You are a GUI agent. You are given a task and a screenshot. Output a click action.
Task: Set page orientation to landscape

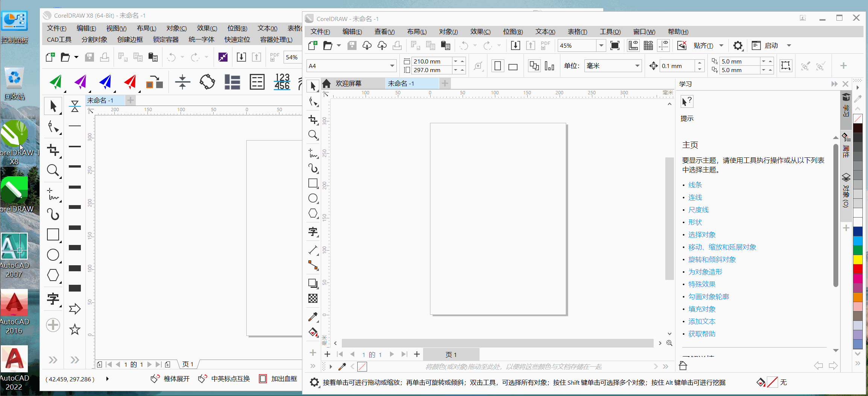513,67
